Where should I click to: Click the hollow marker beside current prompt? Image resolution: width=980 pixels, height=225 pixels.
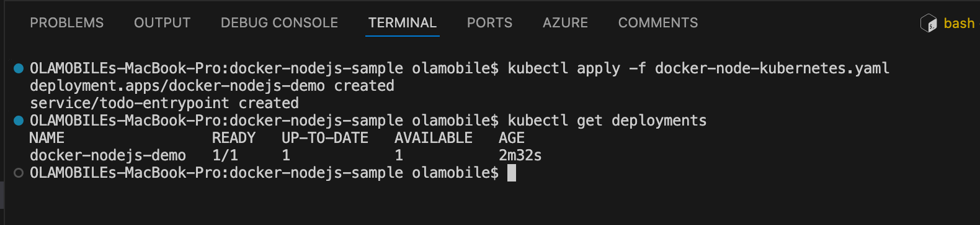point(19,173)
